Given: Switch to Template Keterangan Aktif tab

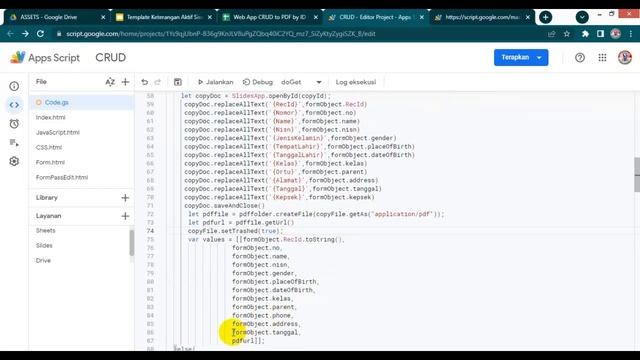Looking at the screenshot, I should coord(164,17).
